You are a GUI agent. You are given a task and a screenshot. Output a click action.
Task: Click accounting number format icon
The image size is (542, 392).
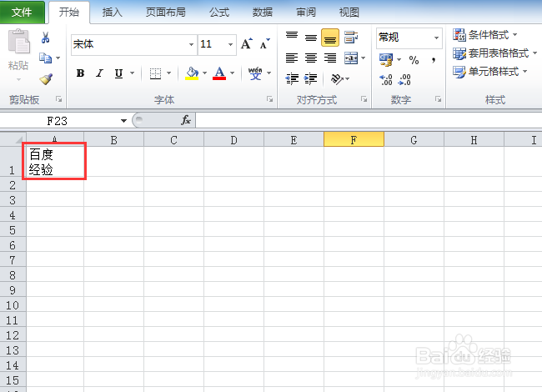point(386,60)
